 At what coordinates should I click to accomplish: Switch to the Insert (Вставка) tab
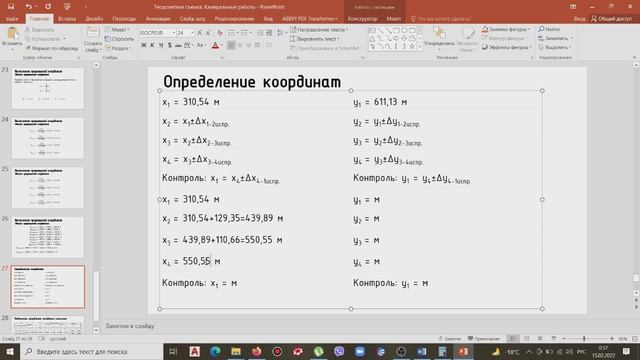[x=67, y=19]
